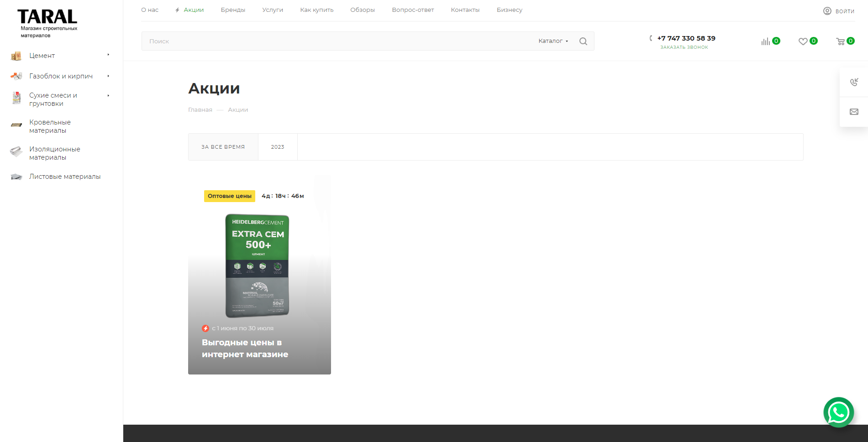The width and height of the screenshot is (868, 442).
Task: Open the Heidelberg cement bag promo image
Action: (x=258, y=266)
